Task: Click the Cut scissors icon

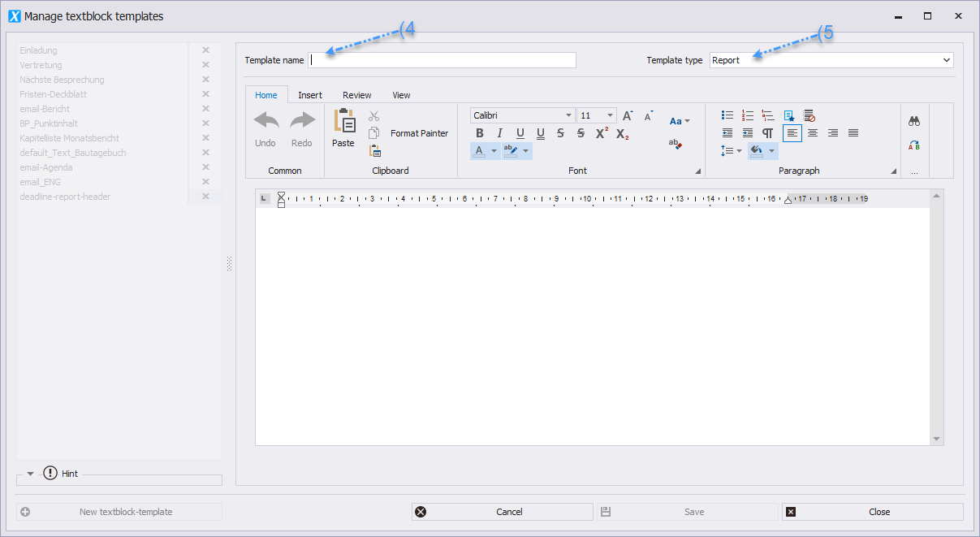Action: coord(373,117)
